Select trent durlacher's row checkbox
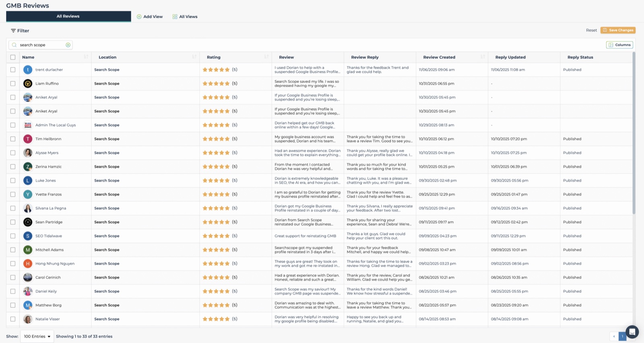This screenshot has width=644, height=343. click(13, 70)
